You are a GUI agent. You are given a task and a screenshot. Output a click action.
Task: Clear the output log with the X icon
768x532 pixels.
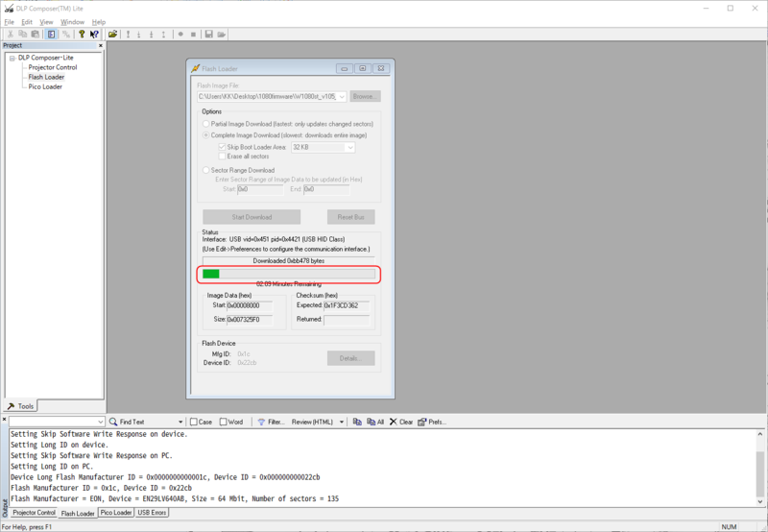click(x=401, y=422)
